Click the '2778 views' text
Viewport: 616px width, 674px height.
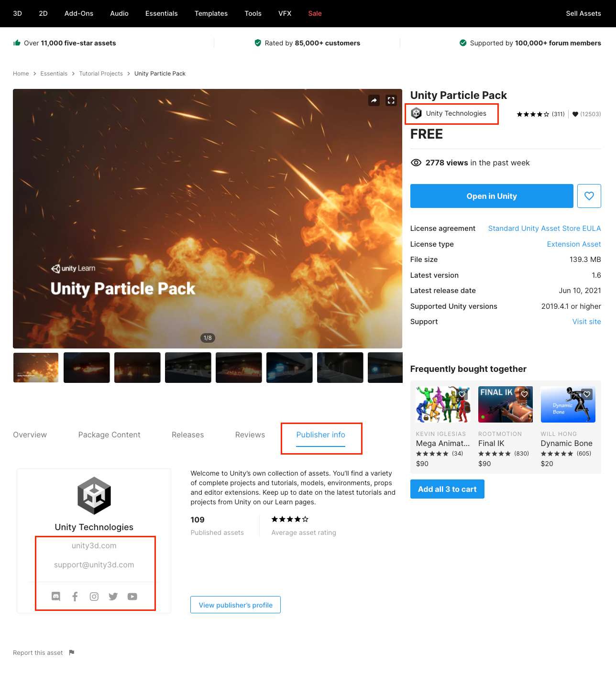click(447, 163)
